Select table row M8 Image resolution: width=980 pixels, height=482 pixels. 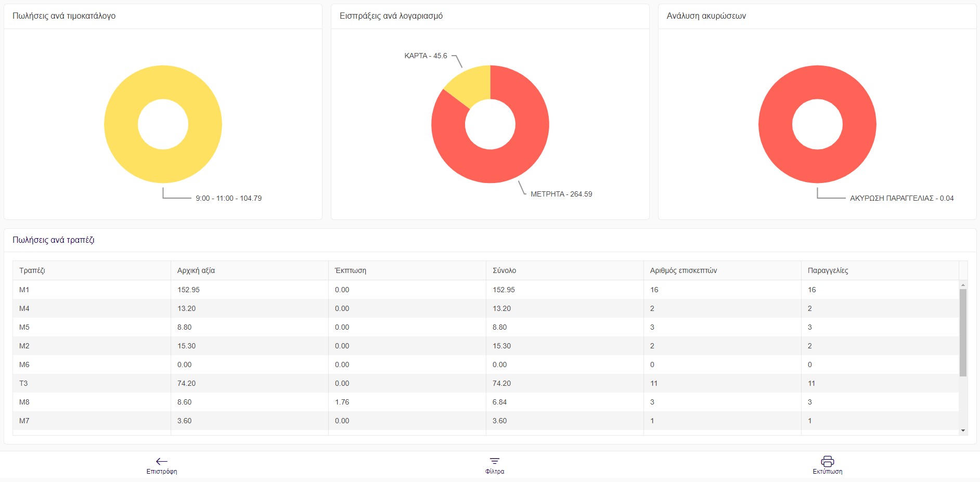click(x=486, y=402)
